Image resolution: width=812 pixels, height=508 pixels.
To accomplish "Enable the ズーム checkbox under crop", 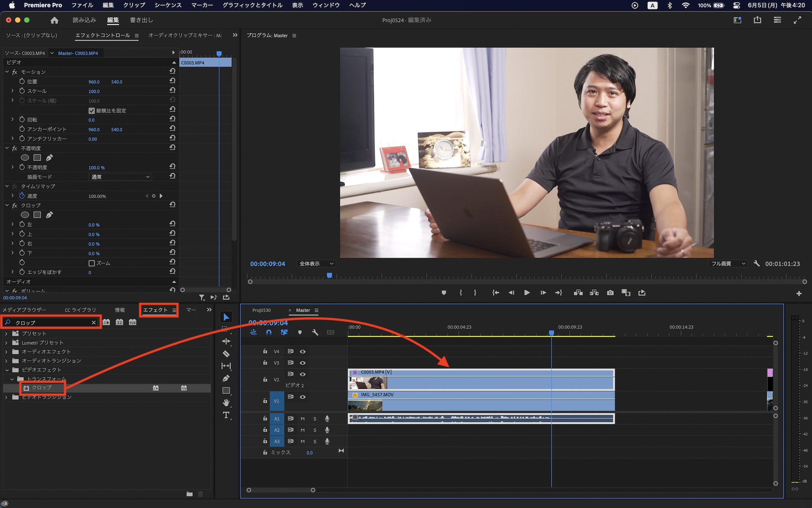I will (x=92, y=263).
